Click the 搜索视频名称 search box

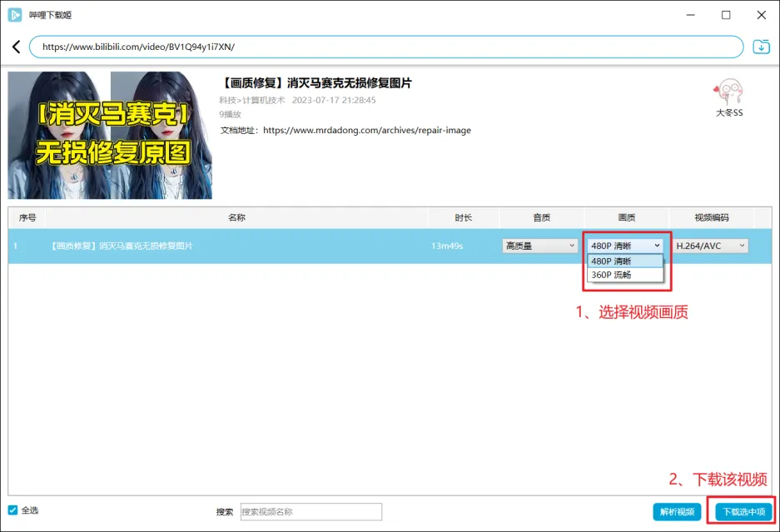[x=311, y=512]
